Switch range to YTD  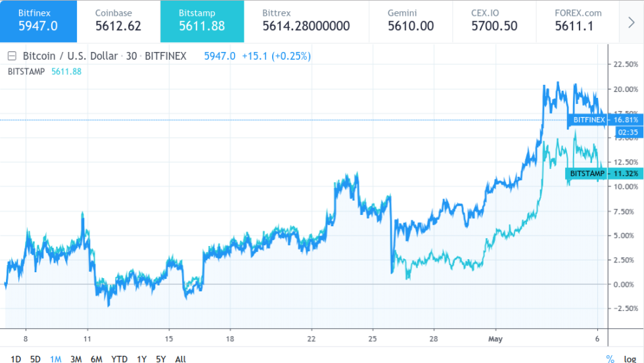click(119, 358)
